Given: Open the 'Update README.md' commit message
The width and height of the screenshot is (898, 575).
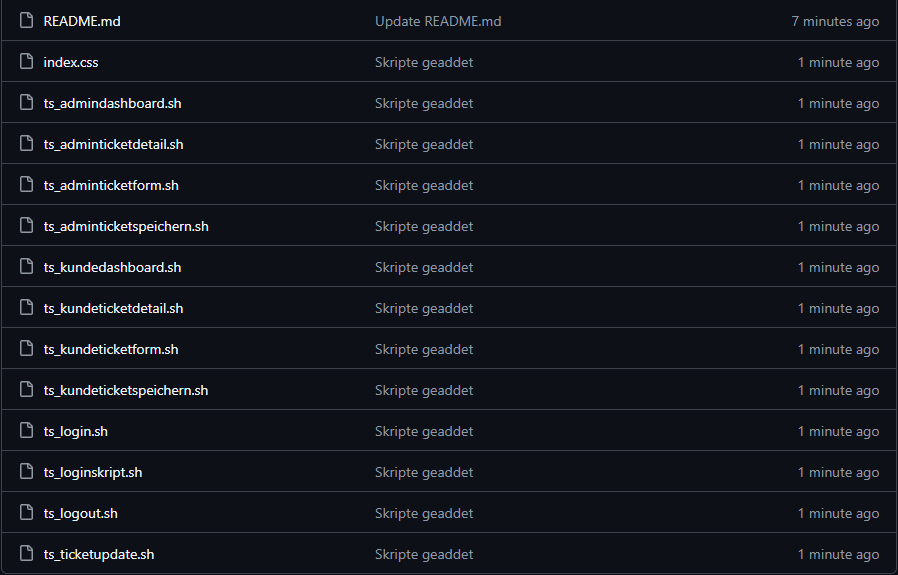Looking at the screenshot, I should 438,21.
